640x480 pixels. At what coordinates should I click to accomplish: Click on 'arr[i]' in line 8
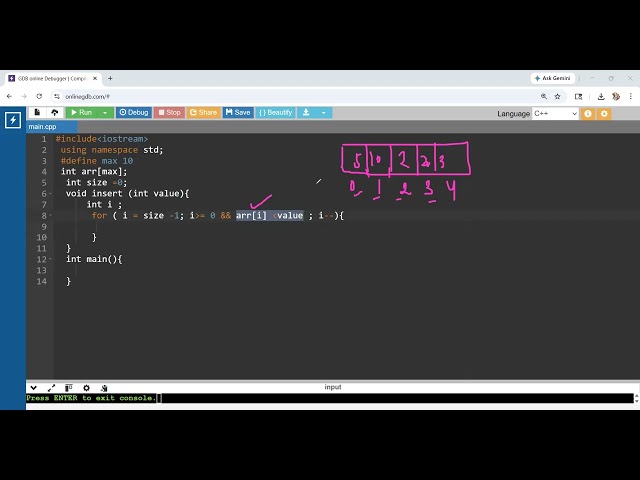[x=251, y=216]
